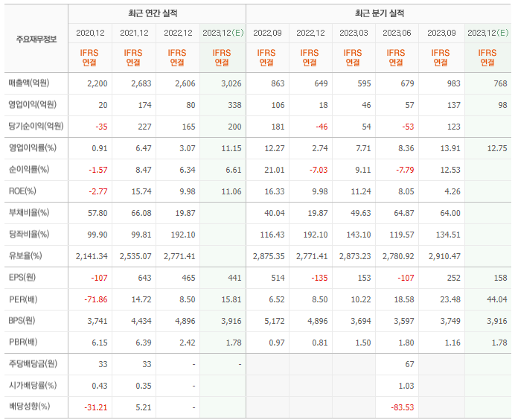Click the red -135 EPS value
Image resolution: width=515 pixels, height=420 pixels.
click(x=319, y=278)
